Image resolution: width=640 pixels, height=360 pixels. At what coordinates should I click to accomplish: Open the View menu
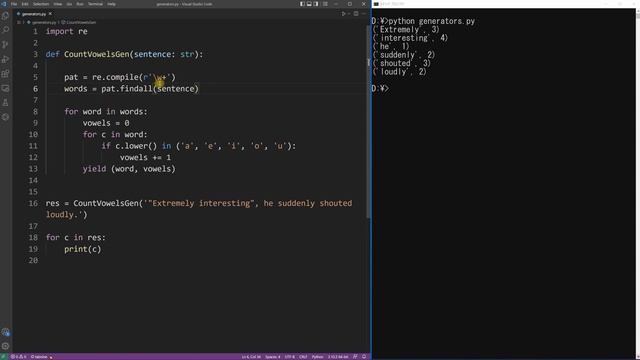58,4
